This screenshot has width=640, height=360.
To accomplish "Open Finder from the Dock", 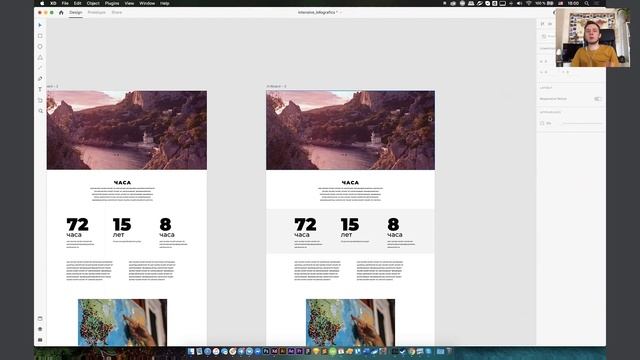I will pyautogui.click(x=191, y=351).
